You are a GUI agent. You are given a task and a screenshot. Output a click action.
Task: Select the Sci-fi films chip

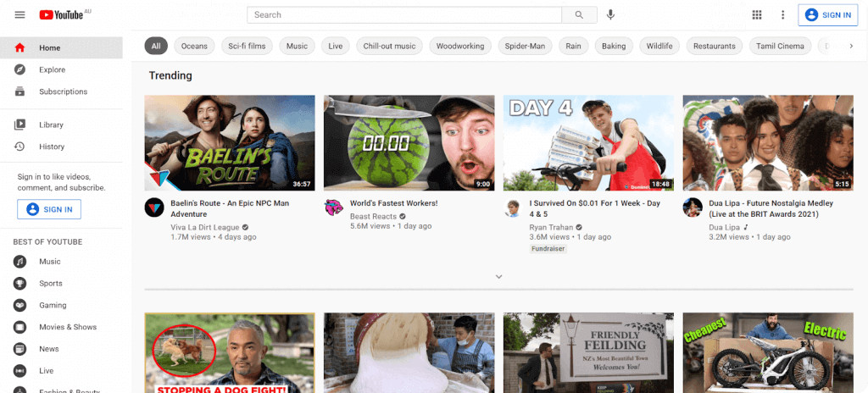click(x=247, y=46)
